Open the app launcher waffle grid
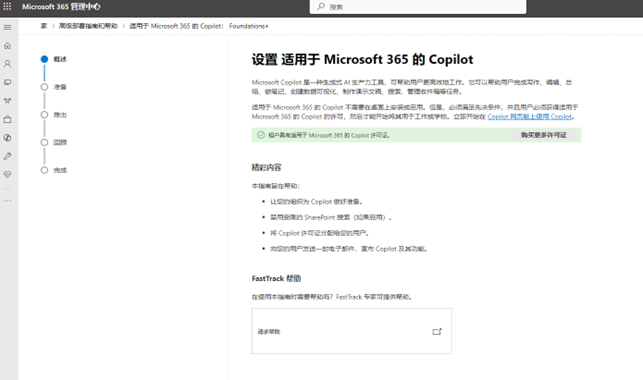Image resolution: width=643 pixels, height=380 pixels. [x=7, y=7]
